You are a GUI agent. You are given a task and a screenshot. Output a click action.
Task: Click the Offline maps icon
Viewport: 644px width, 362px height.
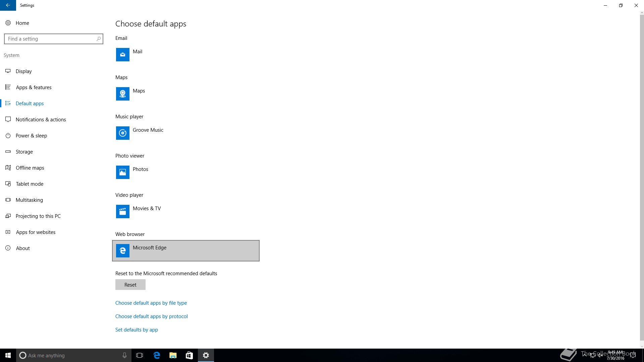(8, 168)
